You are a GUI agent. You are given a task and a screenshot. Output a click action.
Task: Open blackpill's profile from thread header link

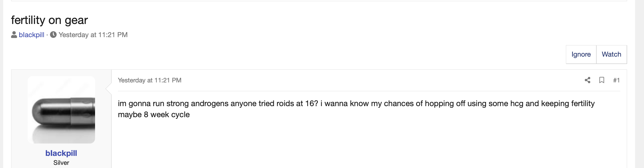32,35
